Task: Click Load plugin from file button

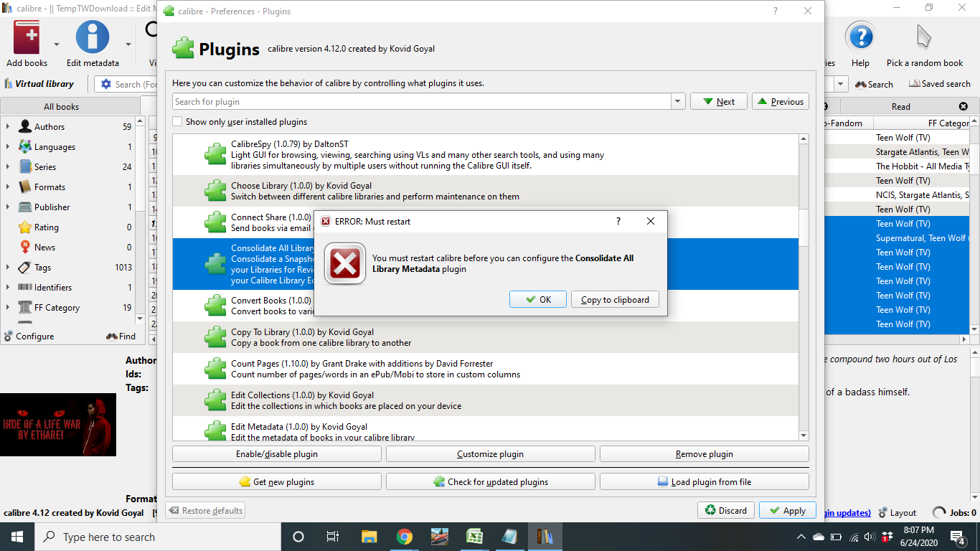Action: pos(705,481)
